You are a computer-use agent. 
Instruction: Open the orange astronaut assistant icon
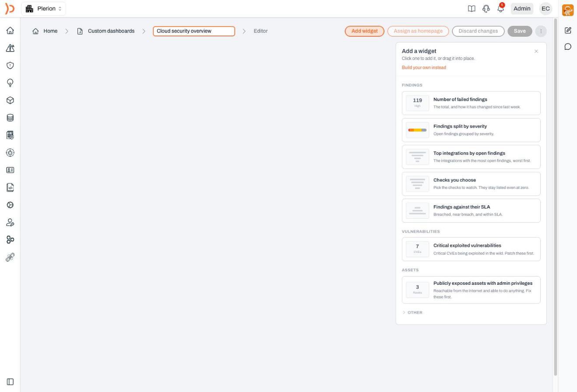pyautogui.click(x=568, y=10)
